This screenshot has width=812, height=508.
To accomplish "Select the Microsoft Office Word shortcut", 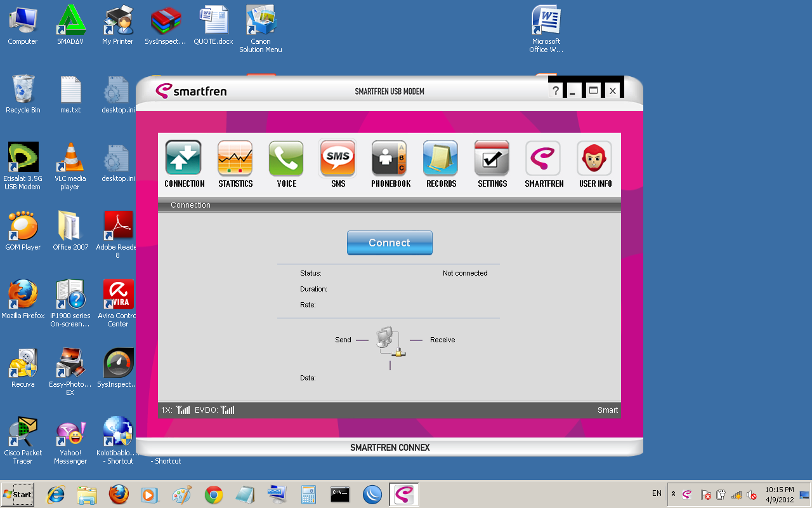I will click(x=546, y=30).
